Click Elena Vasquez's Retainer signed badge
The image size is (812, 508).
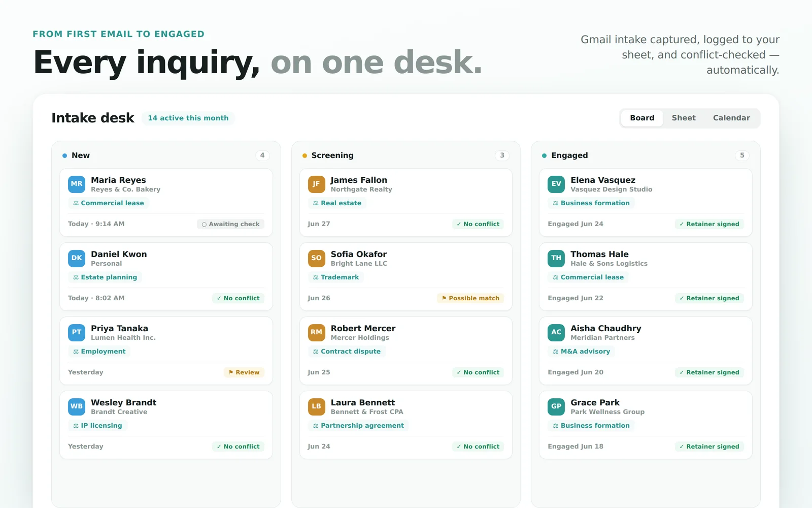point(709,224)
